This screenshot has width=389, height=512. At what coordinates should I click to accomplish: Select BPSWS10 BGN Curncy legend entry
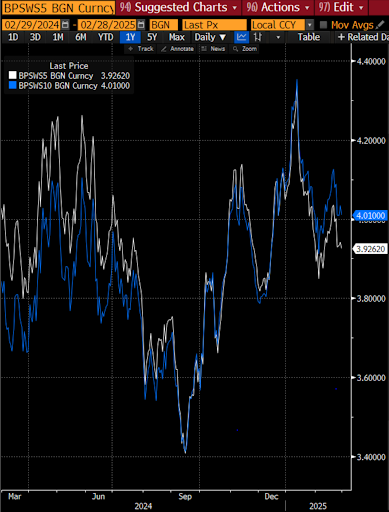click(x=69, y=85)
